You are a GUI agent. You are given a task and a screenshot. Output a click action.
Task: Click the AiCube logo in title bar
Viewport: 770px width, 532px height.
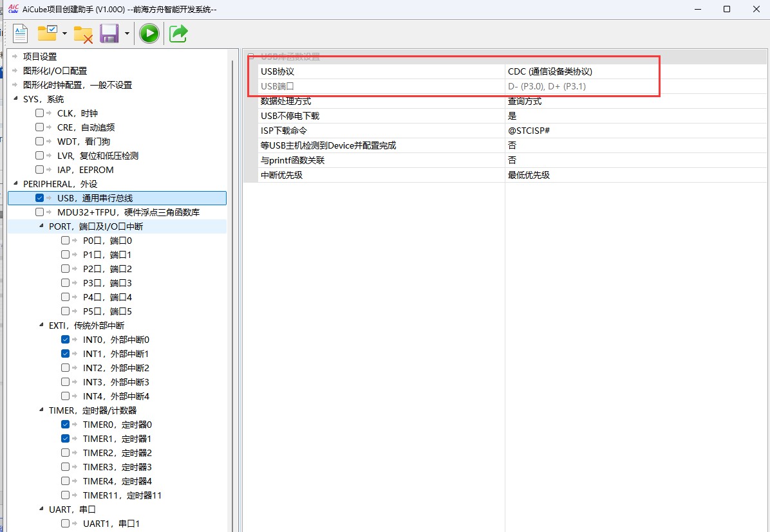pos(14,9)
